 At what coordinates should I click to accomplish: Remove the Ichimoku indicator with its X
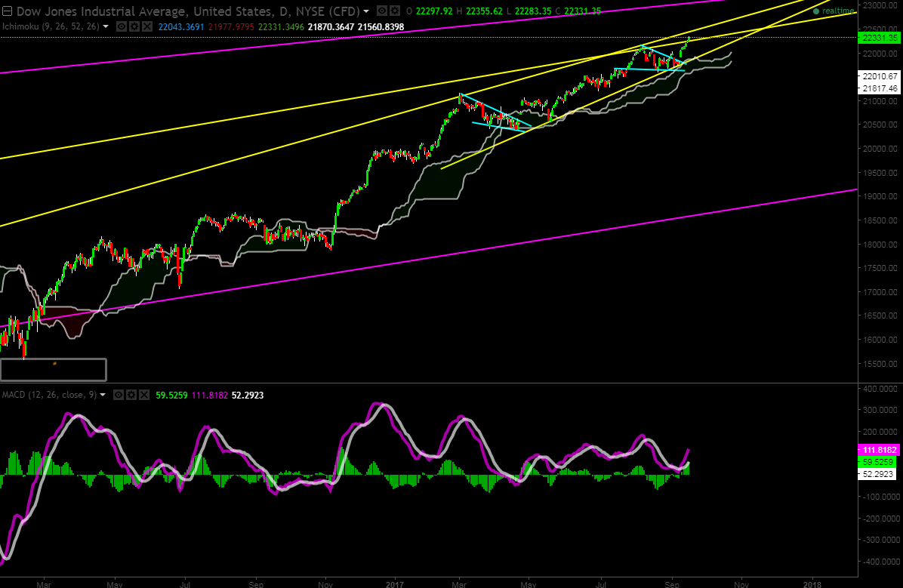147,26
